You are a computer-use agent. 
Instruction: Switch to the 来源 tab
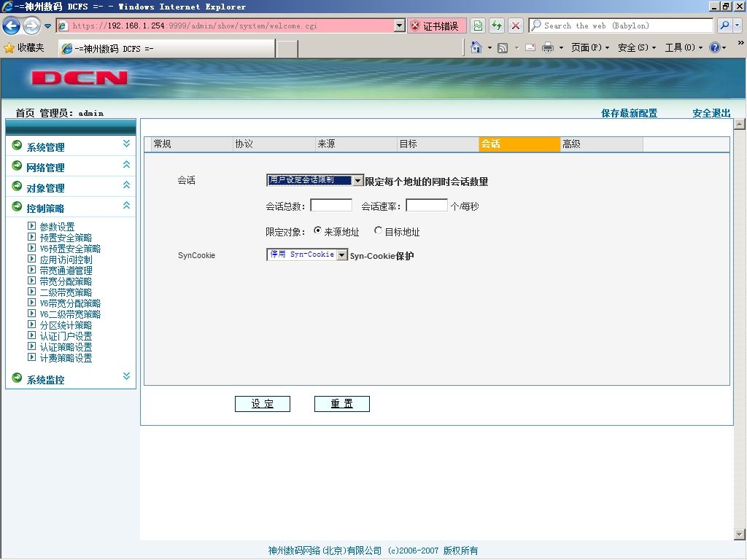click(x=356, y=144)
